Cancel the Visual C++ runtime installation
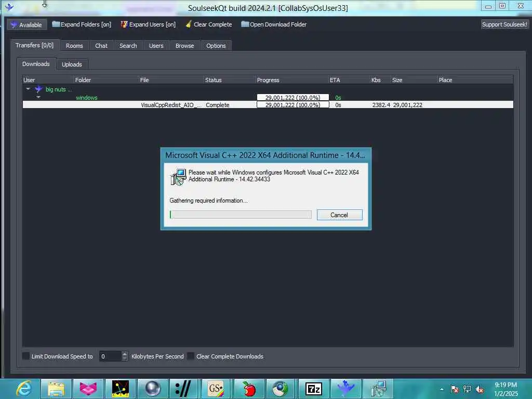The height and width of the screenshot is (399, 532). click(x=339, y=215)
